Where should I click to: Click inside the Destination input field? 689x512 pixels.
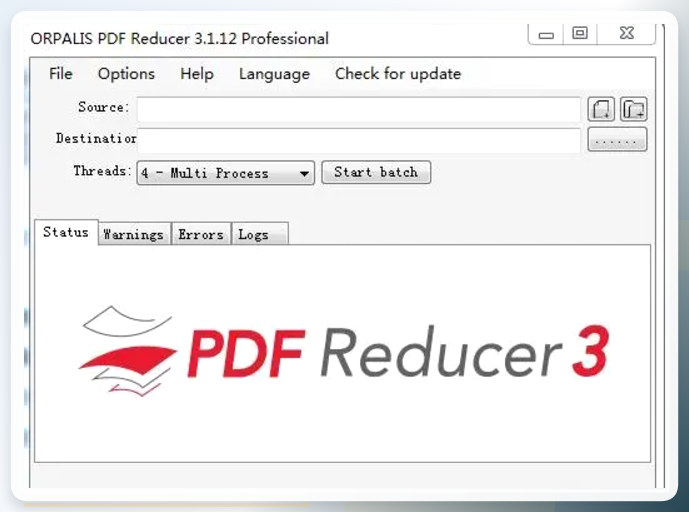(359, 141)
